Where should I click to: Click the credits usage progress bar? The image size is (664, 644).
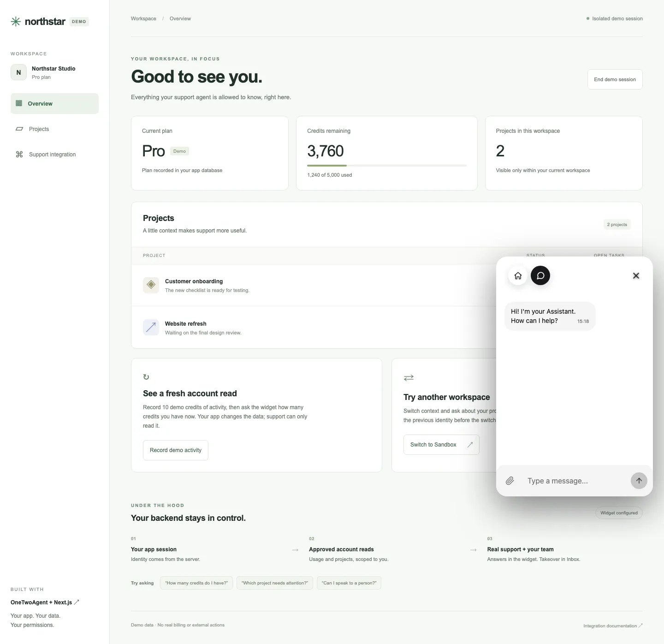point(387,166)
